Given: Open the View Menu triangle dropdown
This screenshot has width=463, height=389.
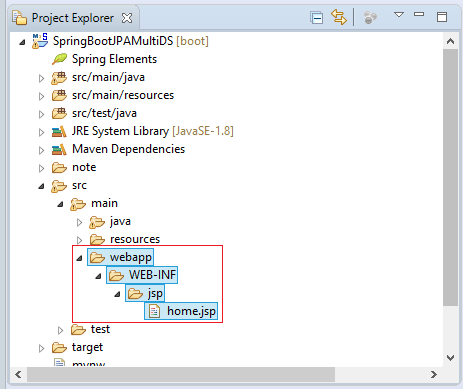Looking at the screenshot, I should point(399,15).
